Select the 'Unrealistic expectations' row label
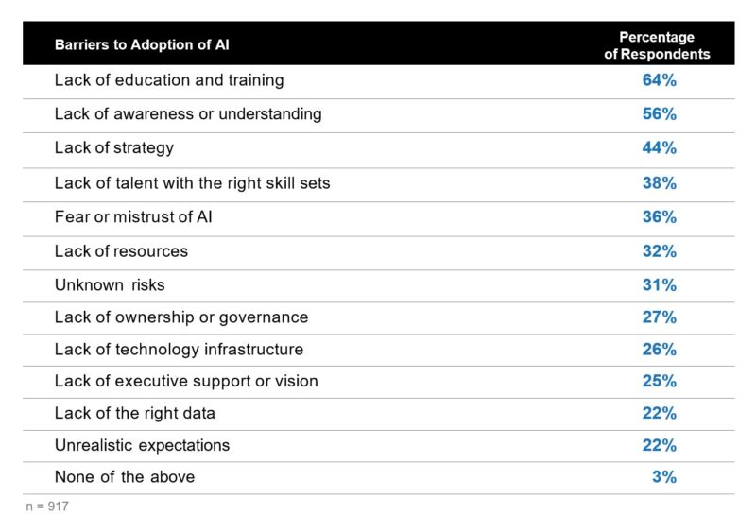Image resolution: width=756 pixels, height=532 pixels. [x=143, y=446]
